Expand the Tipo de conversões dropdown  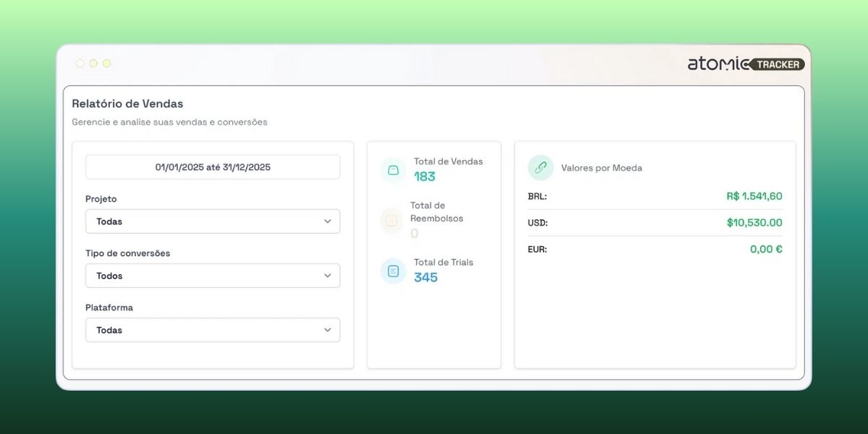[x=213, y=276]
